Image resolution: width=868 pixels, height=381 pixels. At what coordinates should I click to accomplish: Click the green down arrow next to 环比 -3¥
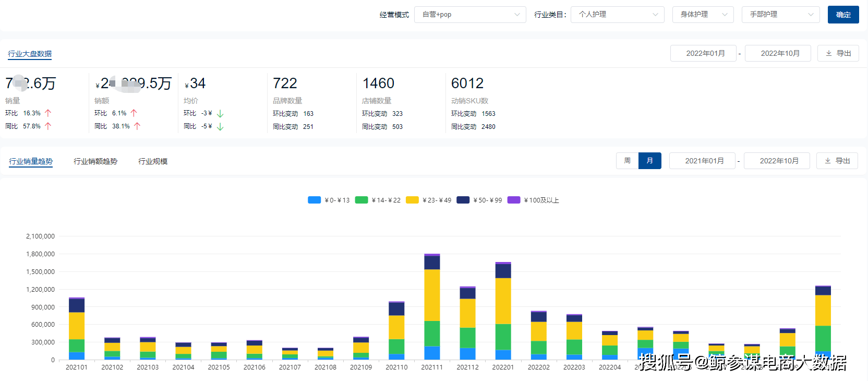pyautogui.click(x=220, y=113)
